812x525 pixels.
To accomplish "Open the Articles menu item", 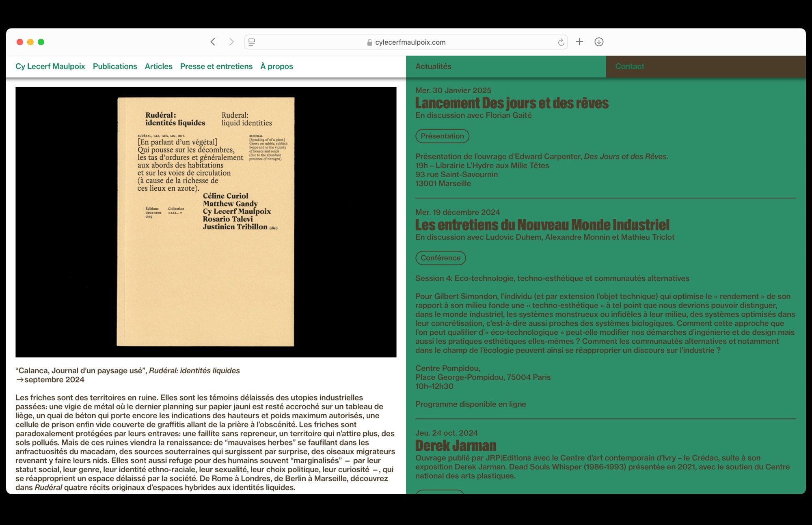I will [158, 67].
